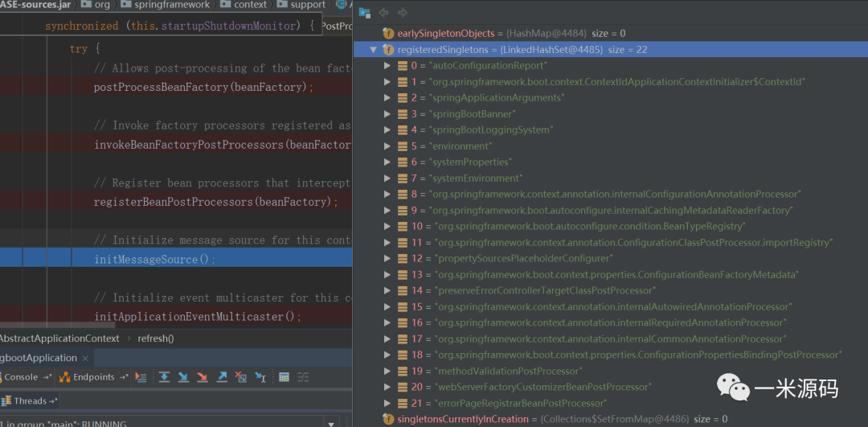Select the Threads tab
868x427 pixels.
(30, 400)
